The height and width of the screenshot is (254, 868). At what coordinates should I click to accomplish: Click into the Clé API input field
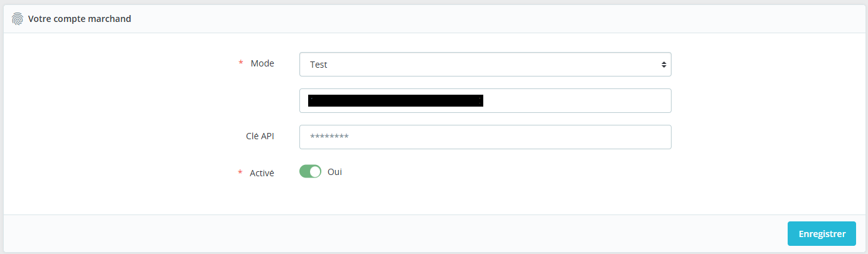485,137
